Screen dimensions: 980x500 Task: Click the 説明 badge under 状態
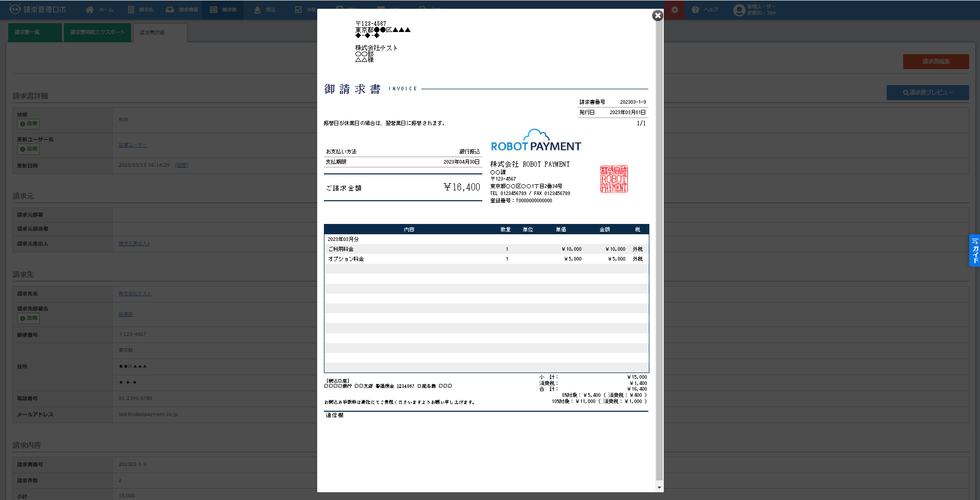coord(28,124)
